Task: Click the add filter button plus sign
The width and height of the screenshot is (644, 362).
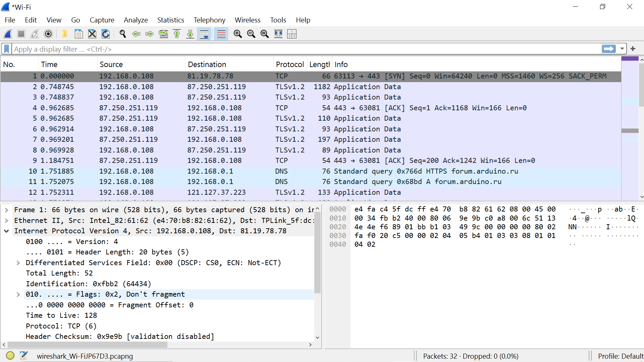Action: tap(633, 49)
